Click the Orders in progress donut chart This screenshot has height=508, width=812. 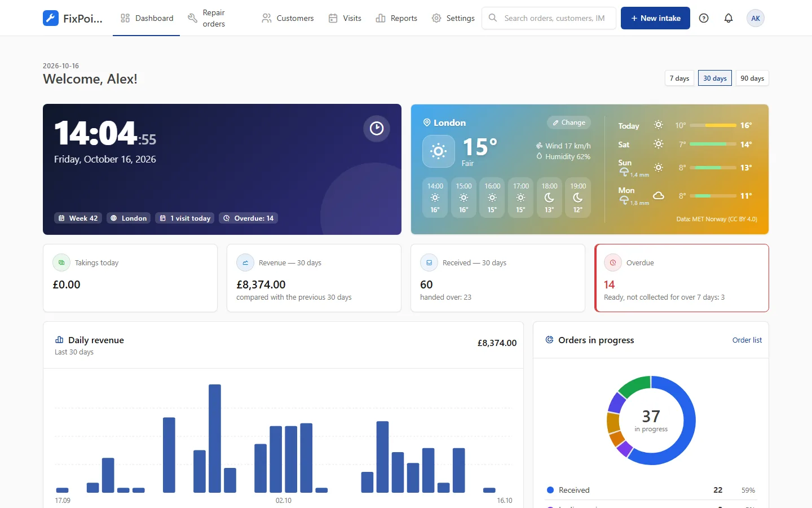click(651, 421)
